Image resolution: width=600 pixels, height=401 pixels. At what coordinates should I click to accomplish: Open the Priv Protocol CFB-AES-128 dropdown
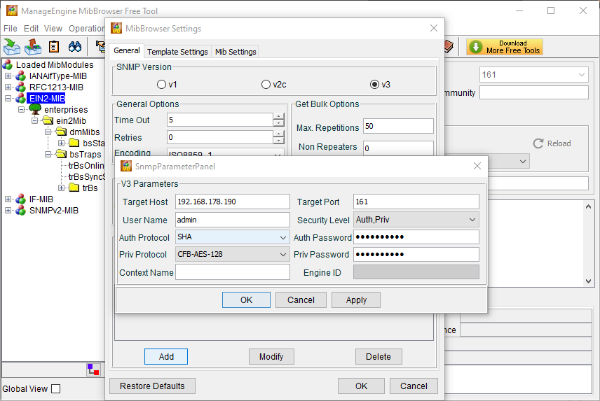coord(283,254)
